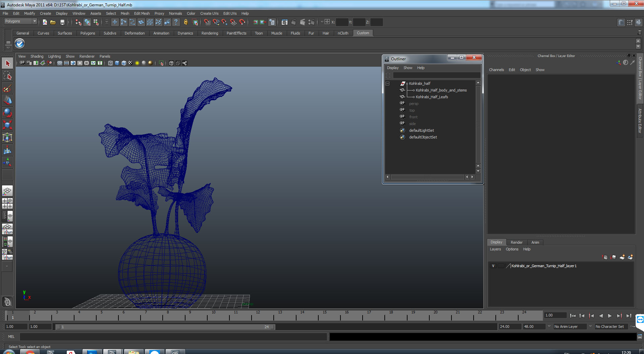
Task: Switch to the Anim layer tab
Action: point(535,242)
